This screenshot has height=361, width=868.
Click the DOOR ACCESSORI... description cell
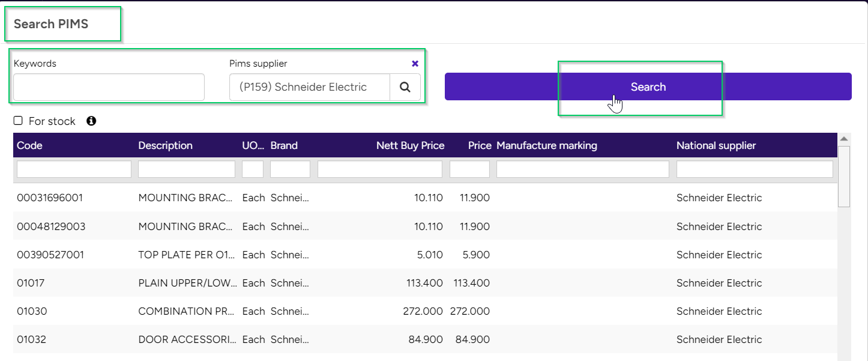coord(187,339)
